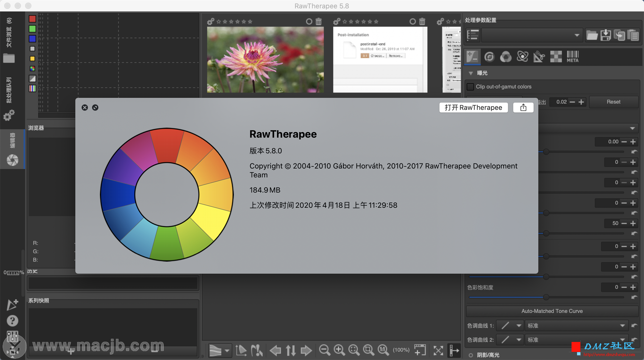The image size is (644, 360).
Task: Close the Quick Look preview dialog
Action: [85, 108]
